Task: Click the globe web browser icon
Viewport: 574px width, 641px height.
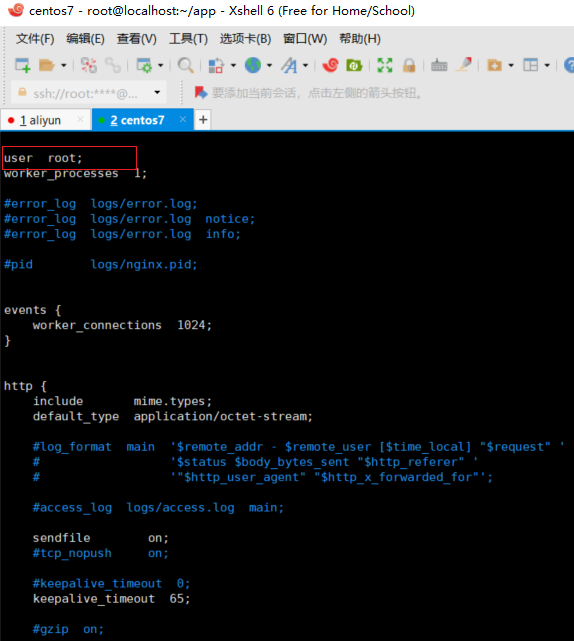Action: point(253,65)
